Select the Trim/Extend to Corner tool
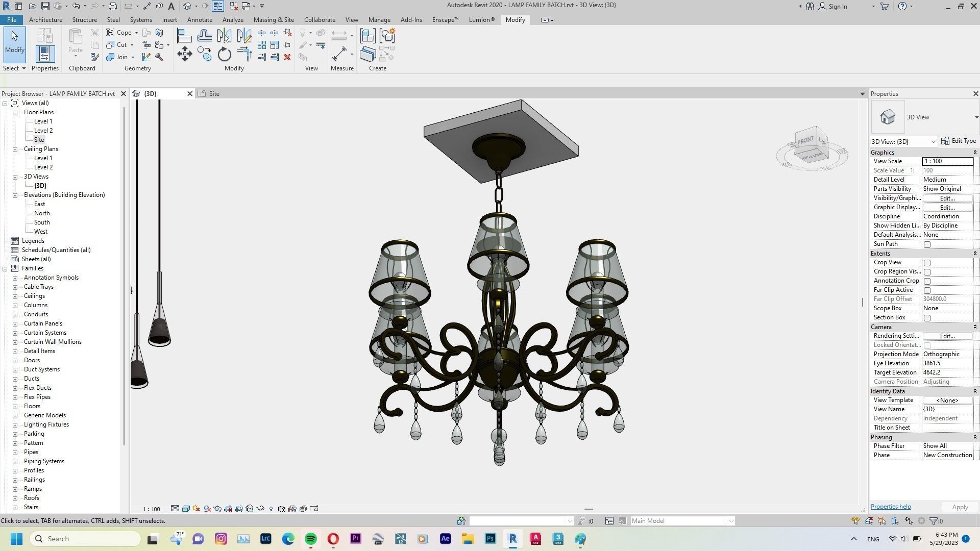 click(244, 55)
